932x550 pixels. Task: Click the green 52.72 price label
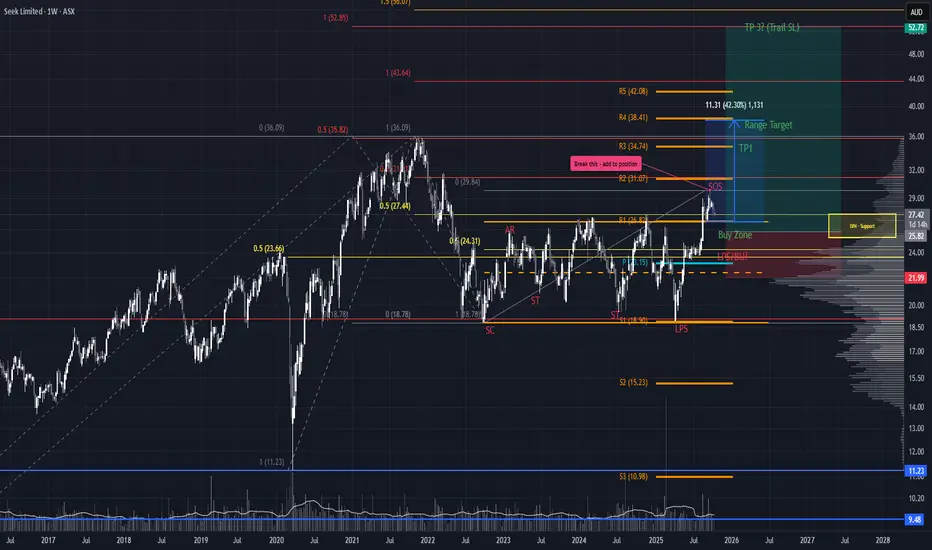tap(916, 28)
